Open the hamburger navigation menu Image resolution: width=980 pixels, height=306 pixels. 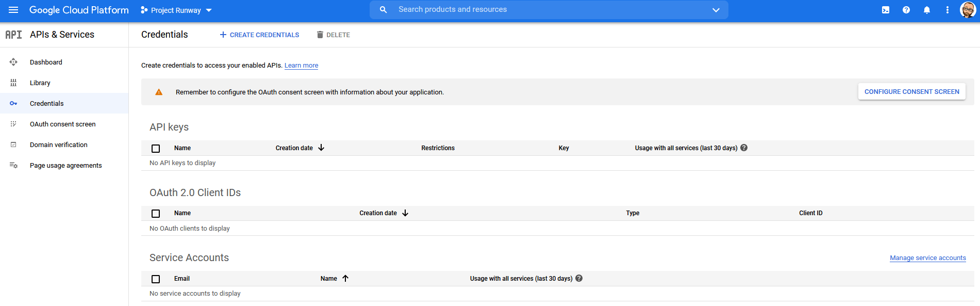[x=13, y=10]
